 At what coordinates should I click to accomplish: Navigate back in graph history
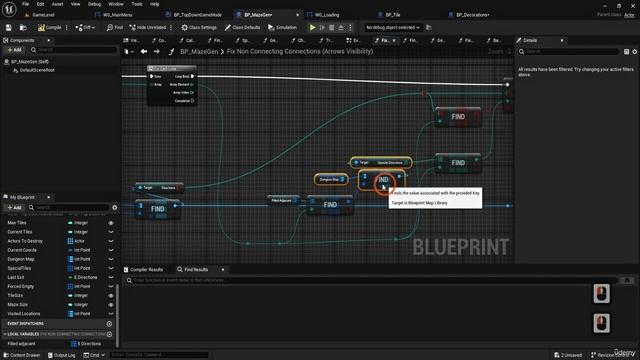[144, 51]
